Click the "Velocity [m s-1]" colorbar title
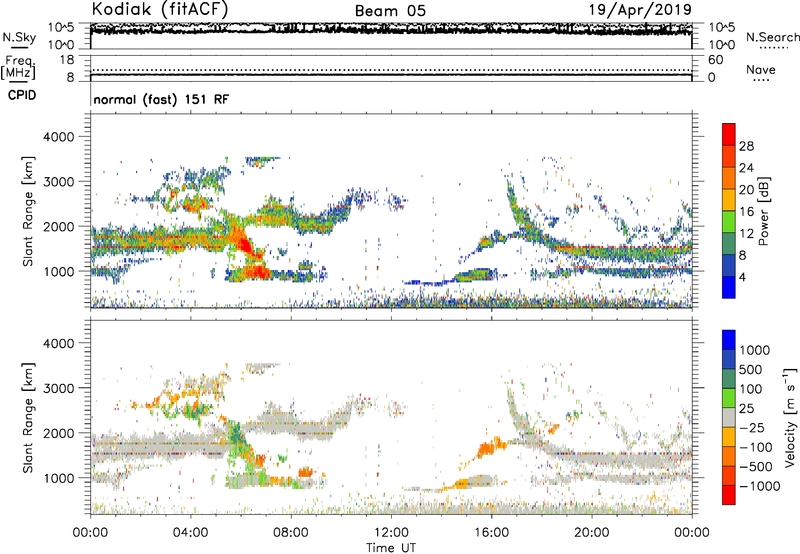Image resolution: width=800 pixels, height=554 pixels. 790,417
